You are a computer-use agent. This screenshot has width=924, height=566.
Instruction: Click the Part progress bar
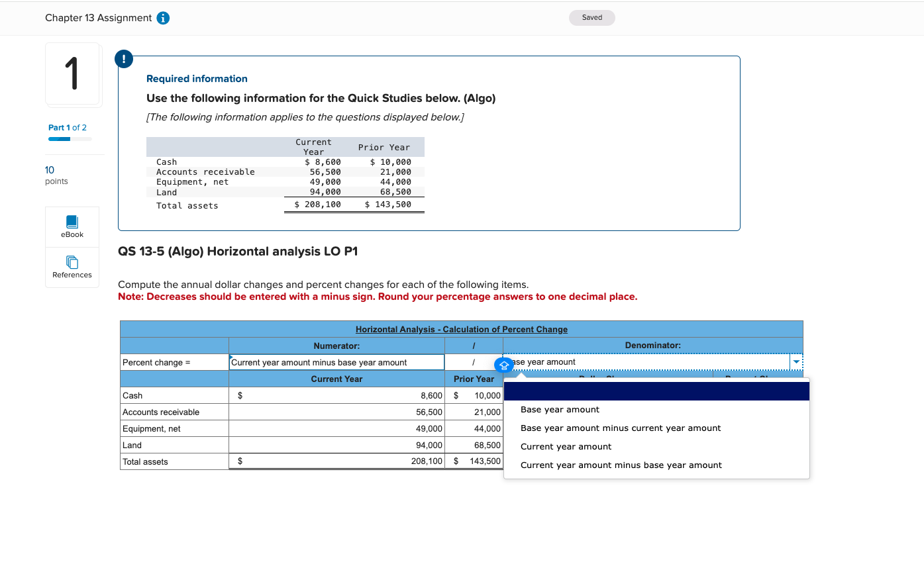click(x=70, y=139)
